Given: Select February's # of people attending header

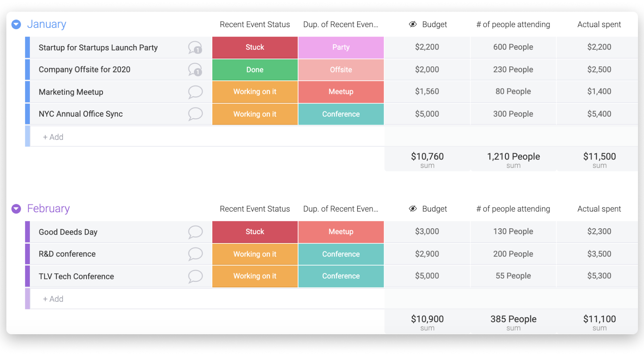Looking at the screenshot, I should (513, 209).
